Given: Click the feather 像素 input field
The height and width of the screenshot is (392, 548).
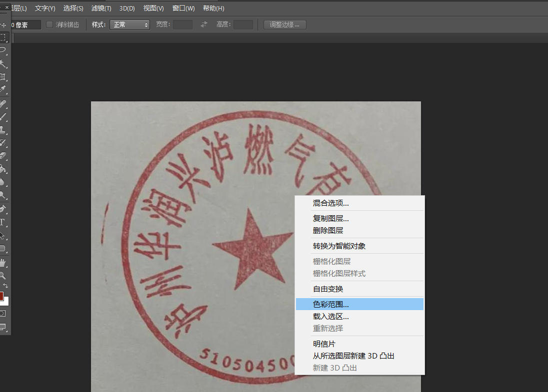Looking at the screenshot, I should [25, 24].
